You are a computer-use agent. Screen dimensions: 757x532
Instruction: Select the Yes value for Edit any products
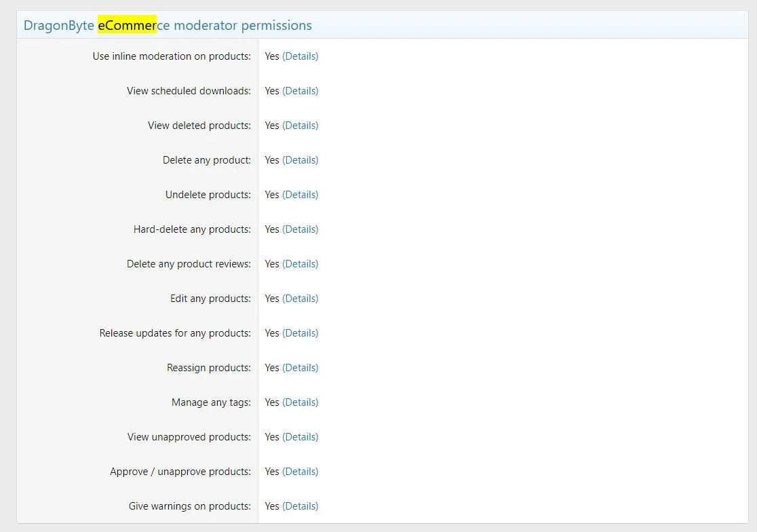coord(272,299)
